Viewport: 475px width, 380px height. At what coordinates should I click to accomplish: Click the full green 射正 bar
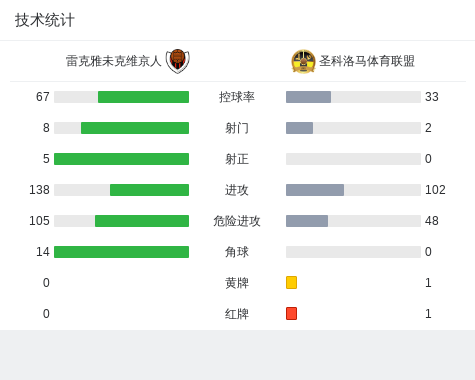coord(121,159)
